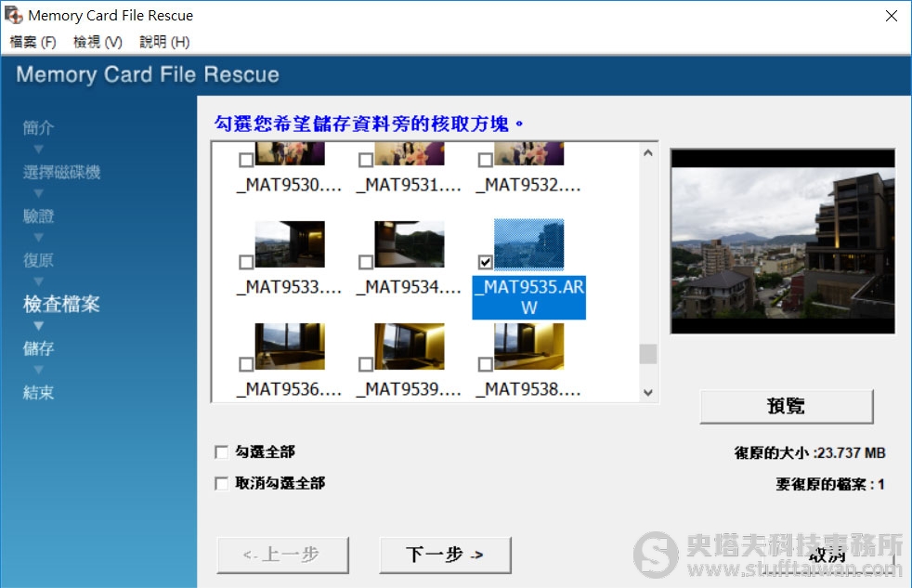Select the _MAT9533 thumbnail image
The image size is (912, 588).
(x=290, y=244)
